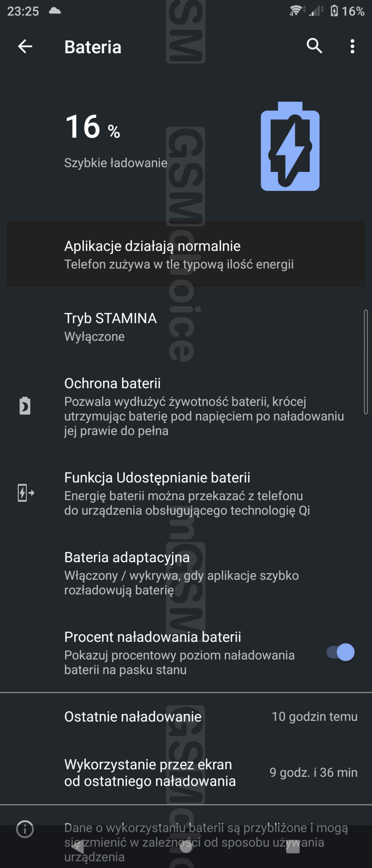Tap the Ostatnie naładowanie row

[x=186, y=717]
